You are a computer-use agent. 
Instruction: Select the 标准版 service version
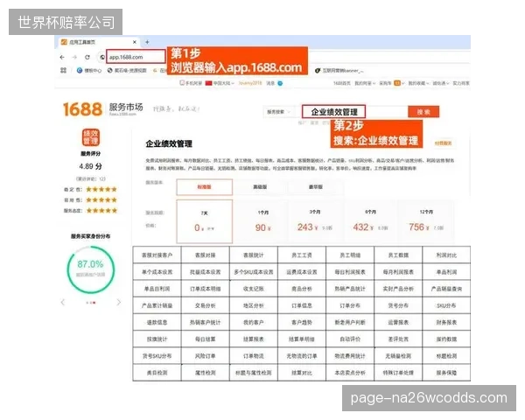tap(204, 187)
